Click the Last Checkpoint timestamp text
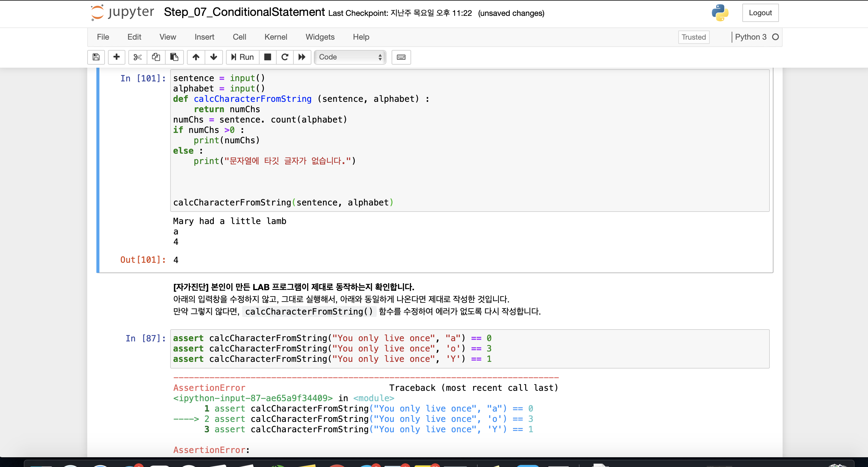This screenshot has width=868, height=467. tap(400, 13)
